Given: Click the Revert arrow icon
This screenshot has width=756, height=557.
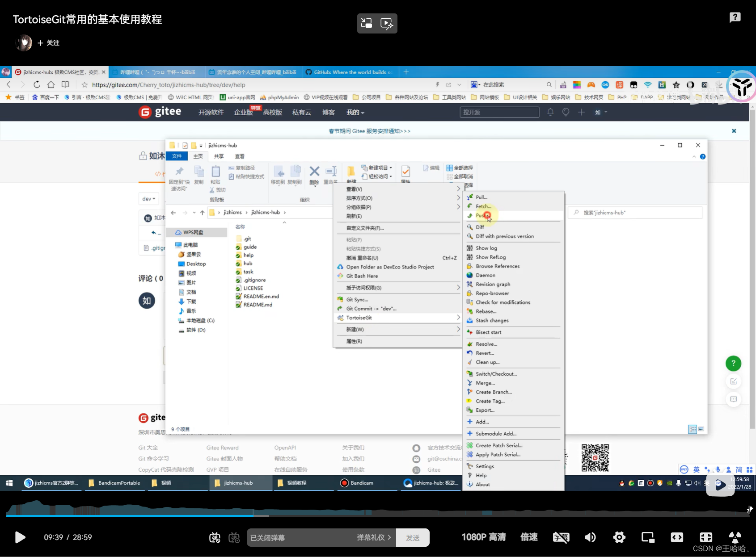Looking at the screenshot, I should 470,353.
